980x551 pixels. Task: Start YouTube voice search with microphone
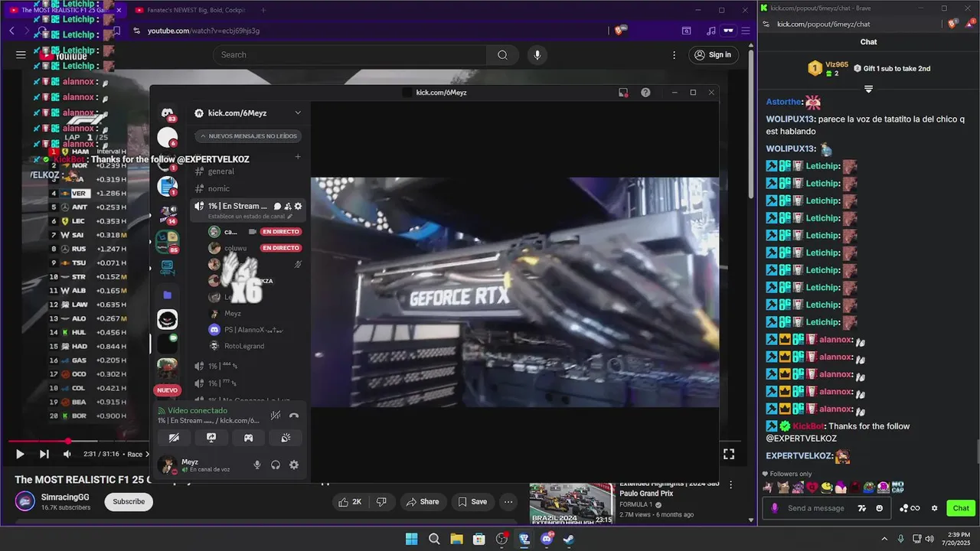tap(537, 54)
